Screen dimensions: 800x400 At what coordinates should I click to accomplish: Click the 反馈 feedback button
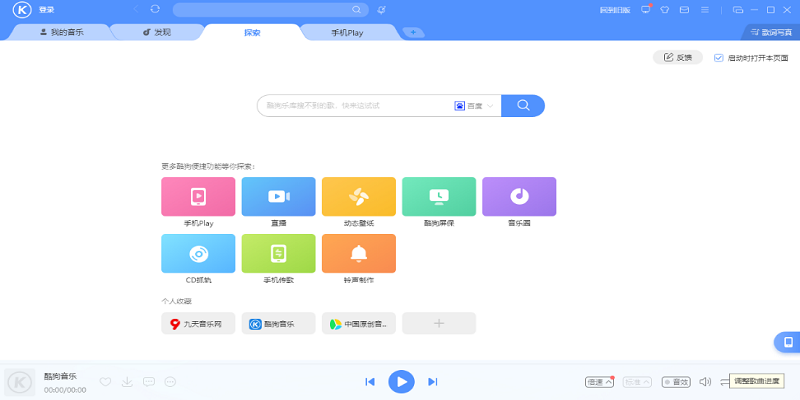click(677, 58)
